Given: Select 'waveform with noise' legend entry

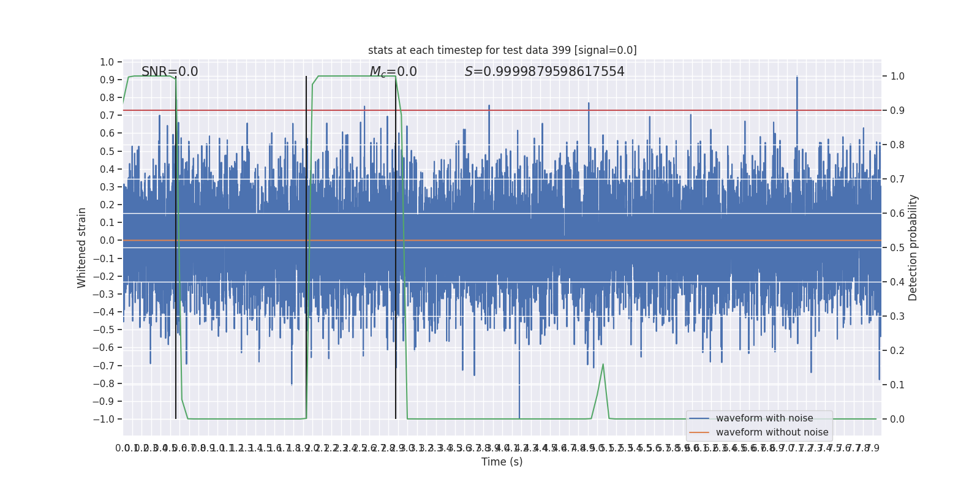Looking at the screenshot, I should (764, 418).
